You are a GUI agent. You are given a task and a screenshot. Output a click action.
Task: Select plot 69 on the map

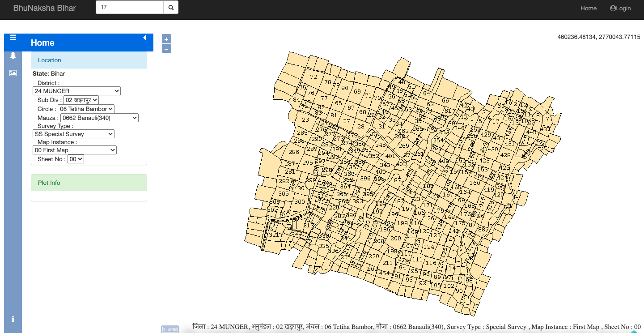(357, 92)
